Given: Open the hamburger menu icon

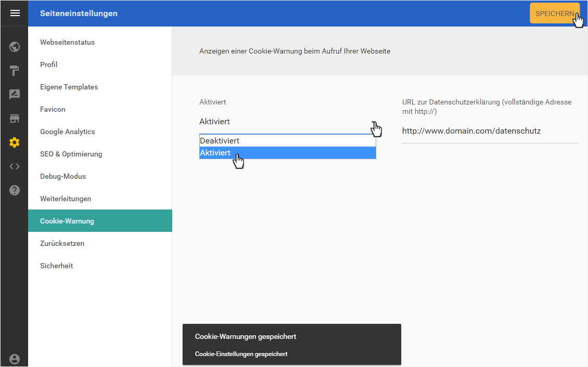Looking at the screenshot, I should [x=15, y=13].
